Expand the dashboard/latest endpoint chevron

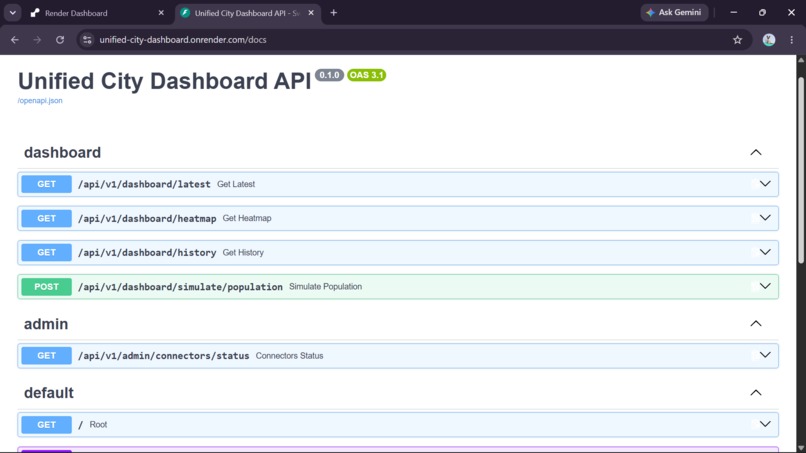[765, 184]
